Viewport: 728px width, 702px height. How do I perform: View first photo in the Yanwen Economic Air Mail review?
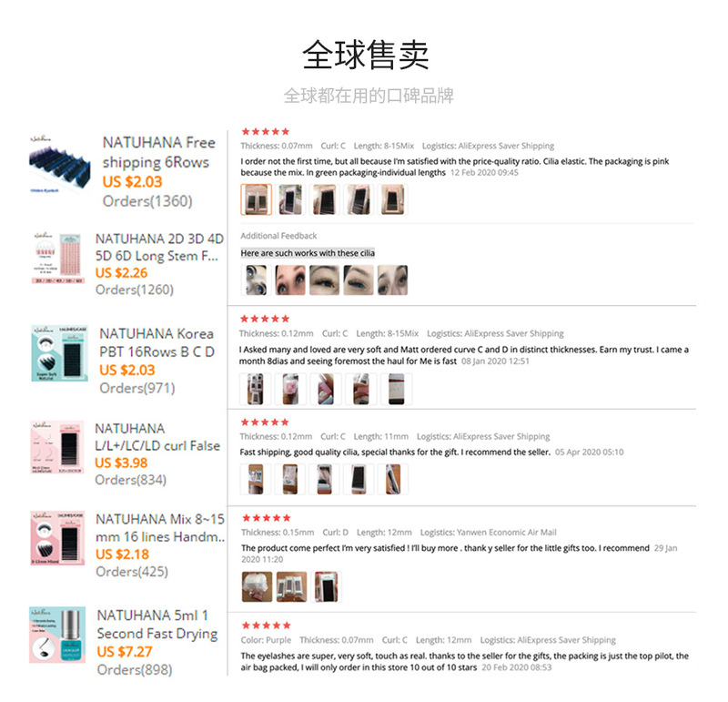(258, 586)
